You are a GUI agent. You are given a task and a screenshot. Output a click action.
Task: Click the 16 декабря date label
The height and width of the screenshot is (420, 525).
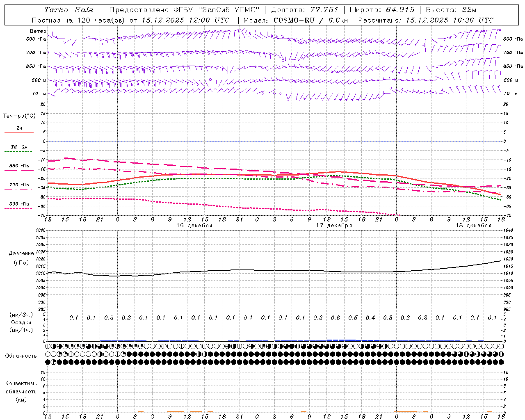tap(194, 226)
